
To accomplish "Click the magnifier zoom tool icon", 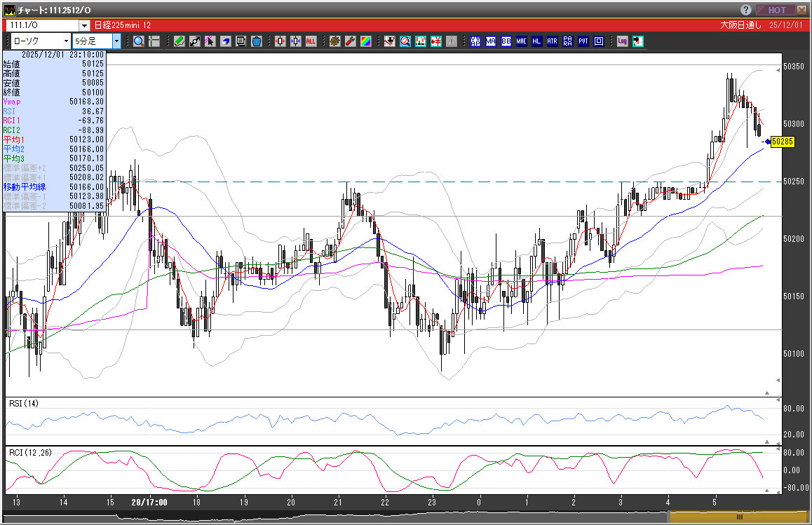I will coord(139,41).
